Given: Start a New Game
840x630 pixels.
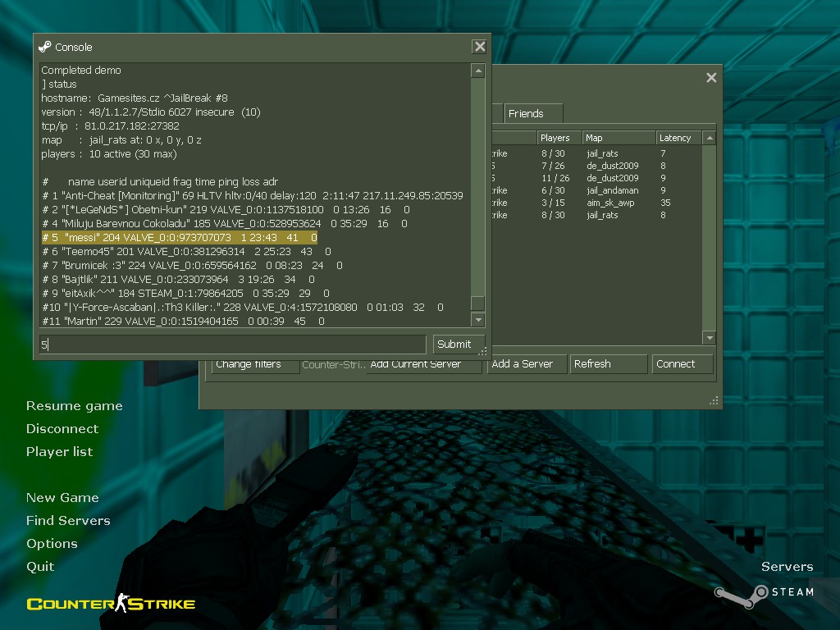Looking at the screenshot, I should (62, 498).
